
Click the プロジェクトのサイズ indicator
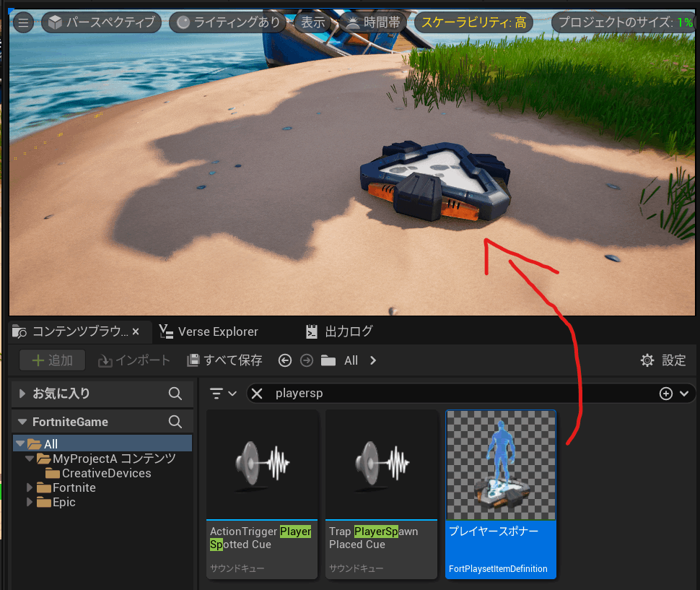click(625, 22)
